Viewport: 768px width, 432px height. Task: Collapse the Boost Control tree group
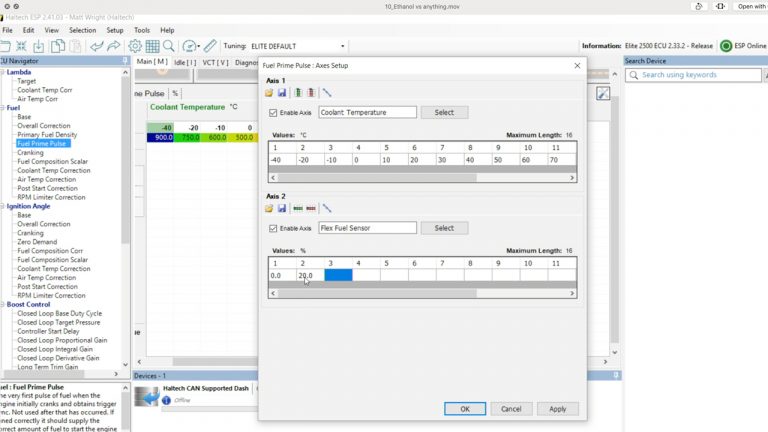click(x=3, y=304)
